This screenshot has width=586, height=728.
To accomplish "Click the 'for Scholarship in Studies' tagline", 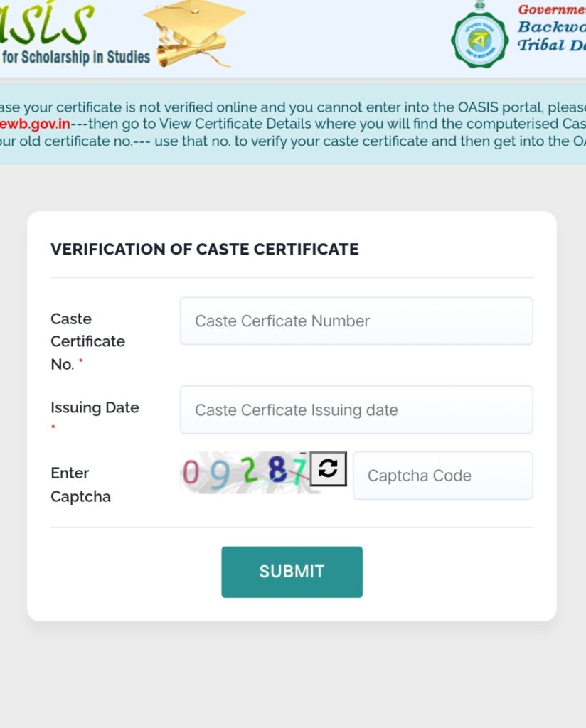I will pyautogui.click(x=75, y=57).
